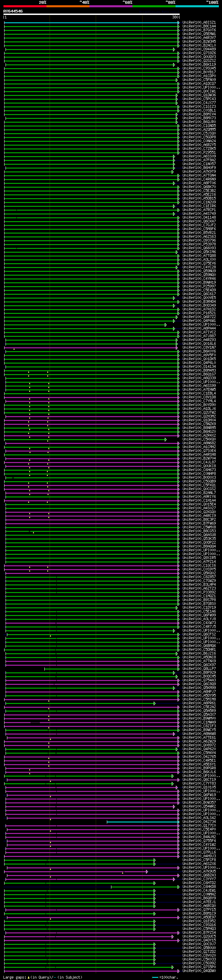The image size is (222, 980).
Task: Open hit UniRef100_A7K9T9
Action: [x=199, y=172]
